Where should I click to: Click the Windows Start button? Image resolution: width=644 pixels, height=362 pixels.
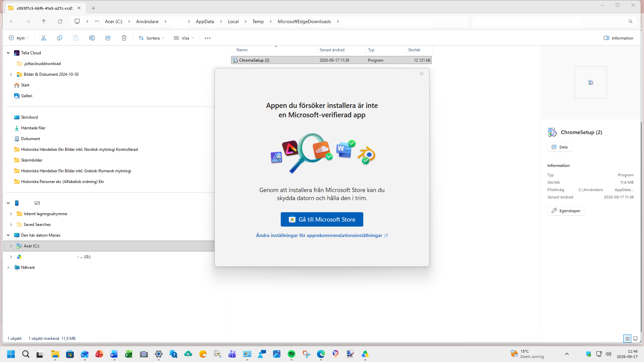point(11,354)
